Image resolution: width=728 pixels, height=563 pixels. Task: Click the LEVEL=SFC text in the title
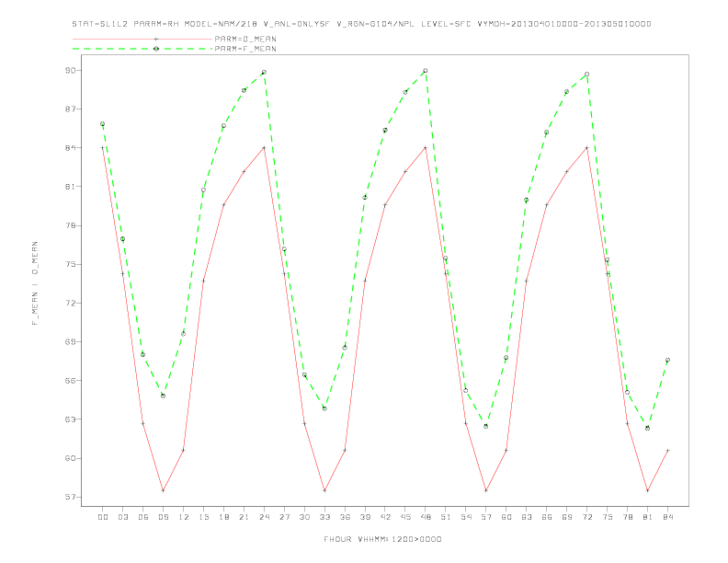446,24
